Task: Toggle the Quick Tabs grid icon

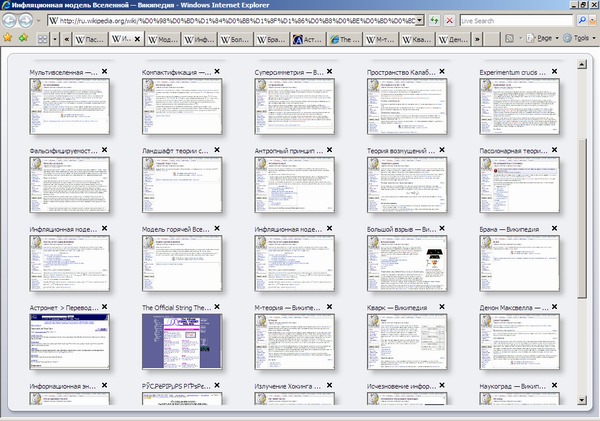Action: tap(42, 39)
